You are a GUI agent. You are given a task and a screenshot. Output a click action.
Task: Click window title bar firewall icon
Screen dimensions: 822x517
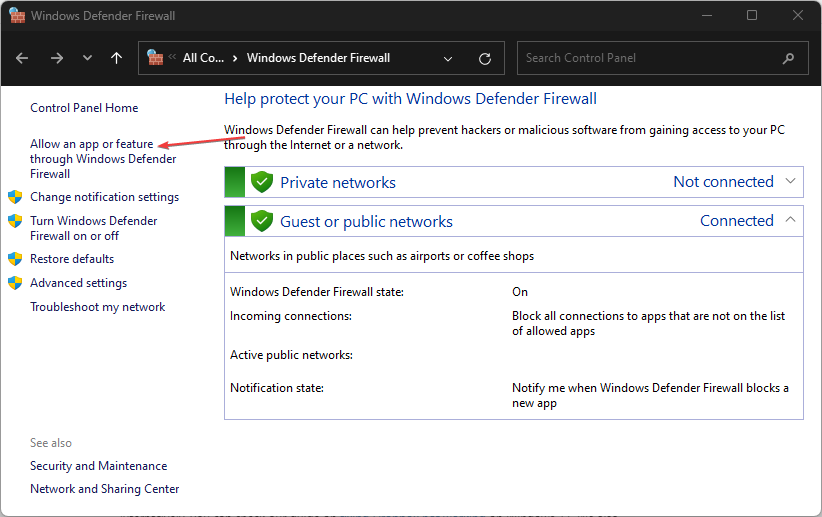pos(17,16)
